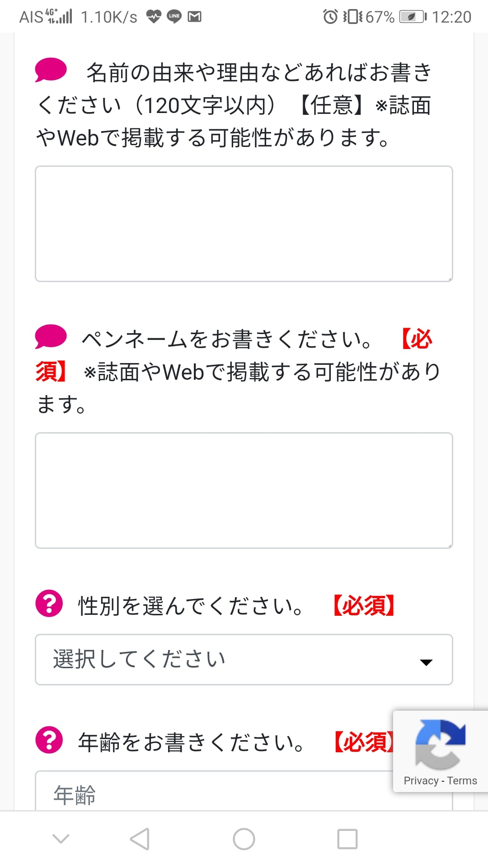Tap the LINE notification icon in status bar

tap(174, 17)
